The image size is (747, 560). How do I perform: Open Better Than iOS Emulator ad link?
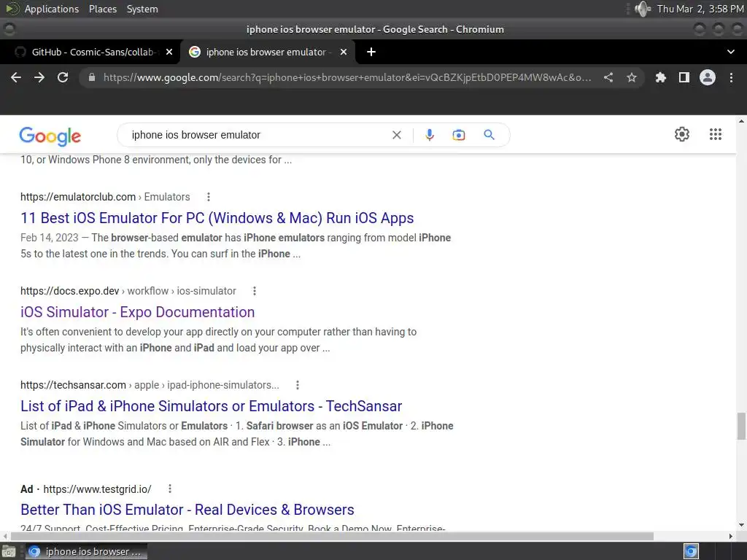187,510
